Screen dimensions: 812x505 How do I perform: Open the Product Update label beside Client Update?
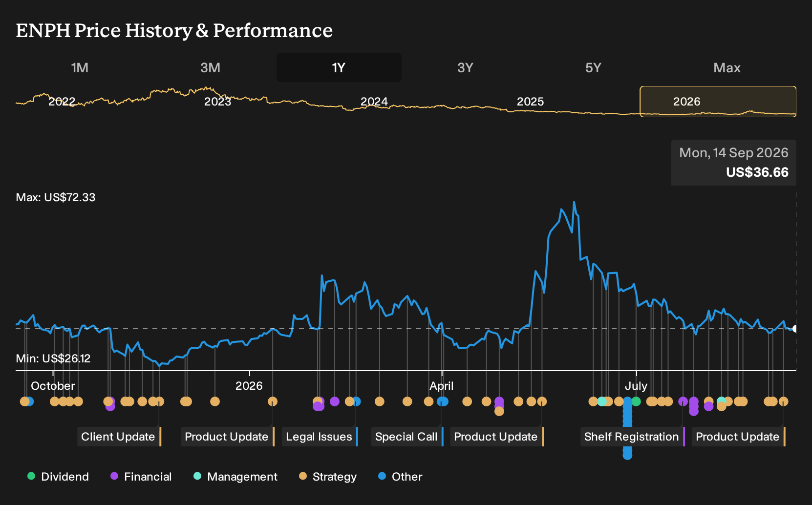point(228,437)
